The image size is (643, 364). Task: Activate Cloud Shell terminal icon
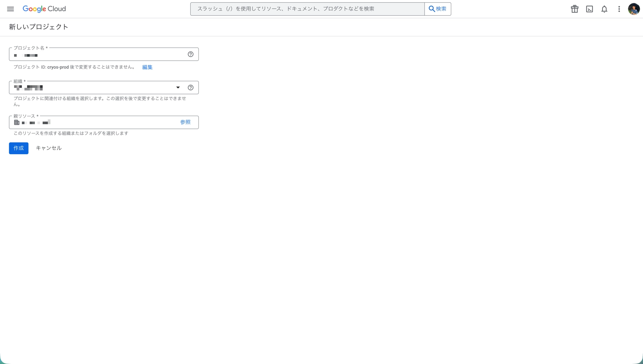[x=589, y=9]
